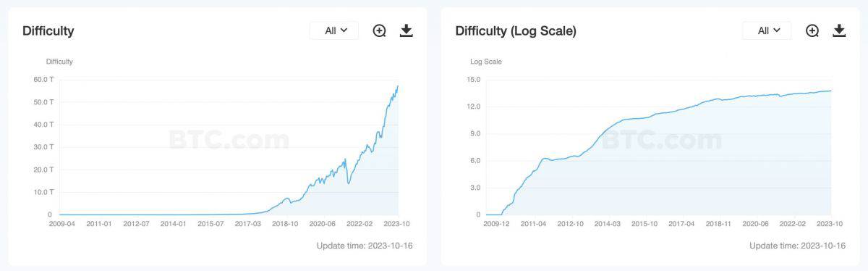
Task: Click the 15.0 label on Log Scale y-axis
Action: click(x=474, y=80)
